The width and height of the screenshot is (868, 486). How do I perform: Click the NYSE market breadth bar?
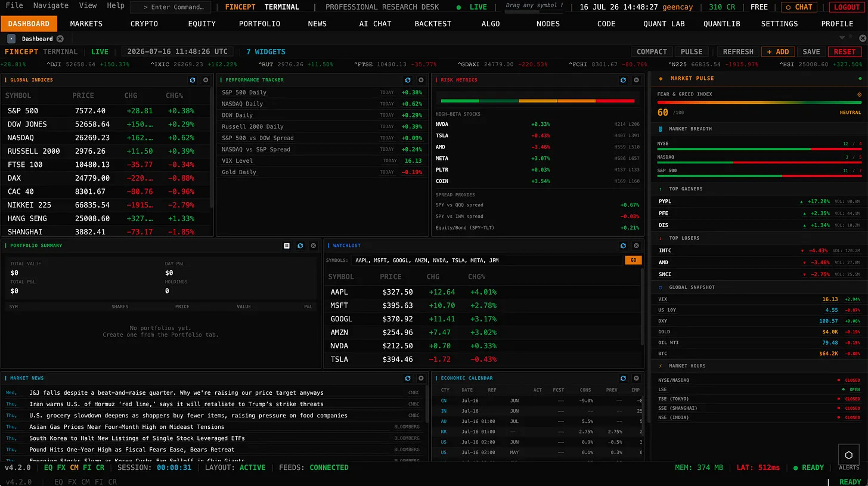(759, 149)
